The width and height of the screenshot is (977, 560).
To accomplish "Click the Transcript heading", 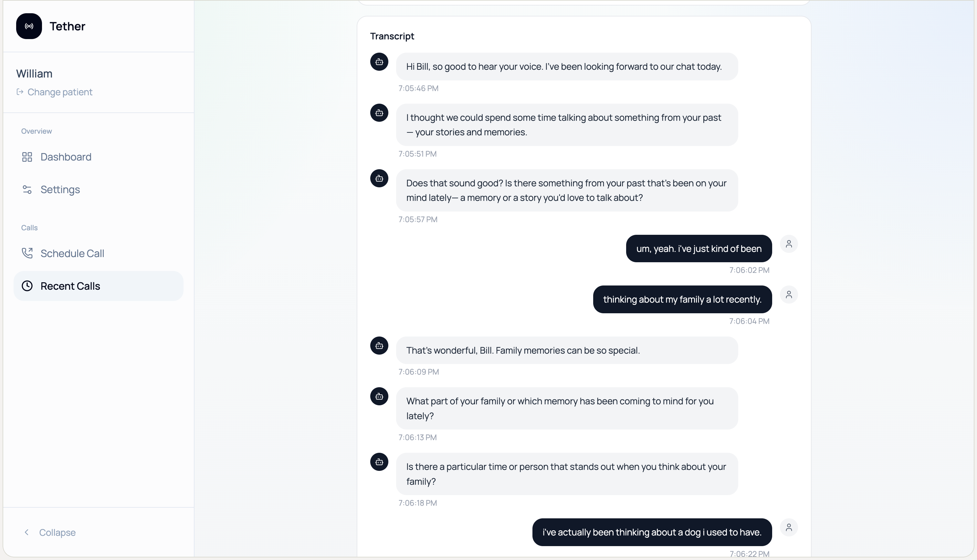I will (392, 36).
